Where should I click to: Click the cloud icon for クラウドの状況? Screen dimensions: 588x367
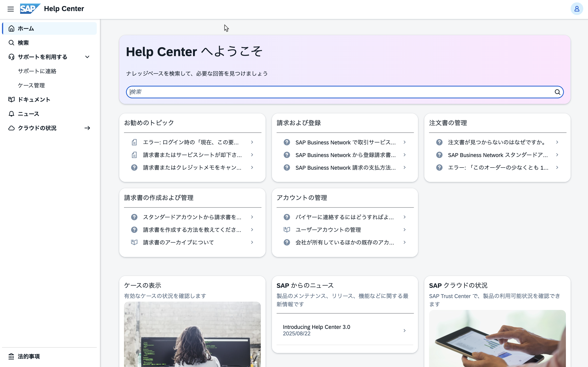(11, 128)
